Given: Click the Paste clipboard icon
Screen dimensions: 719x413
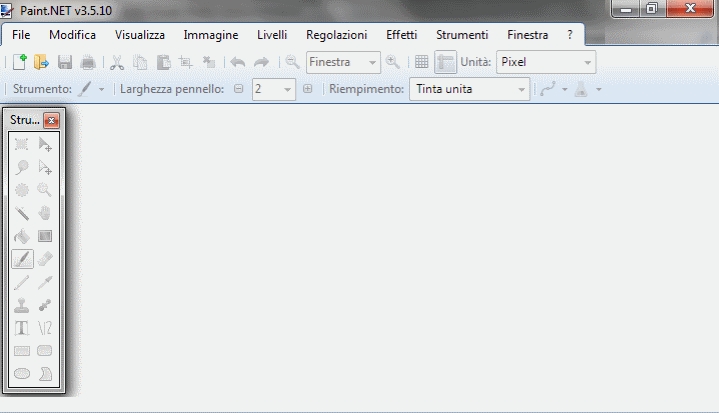Looking at the screenshot, I should 163,62.
